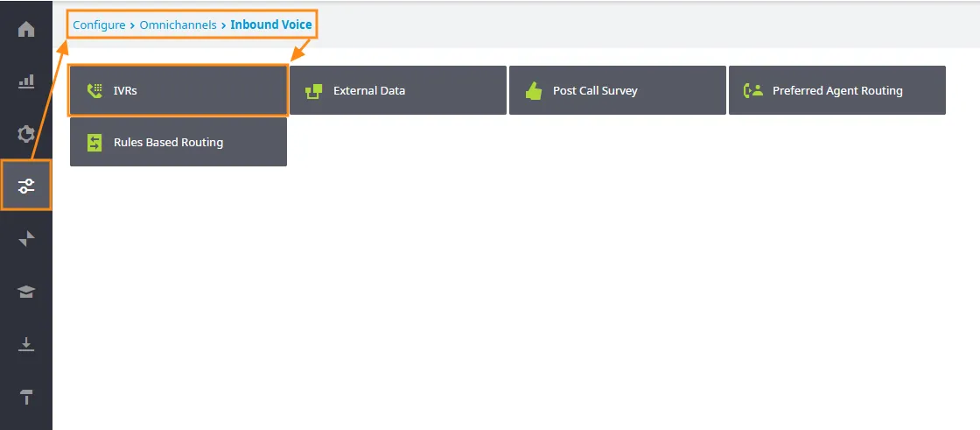
Task: Click the arrows icon on Rules Based Routing
Action: (x=94, y=143)
